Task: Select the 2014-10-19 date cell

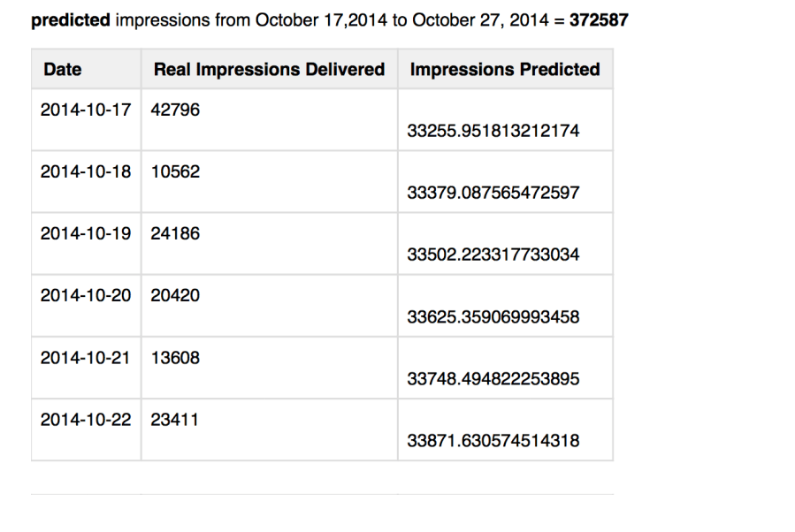Action: click(x=87, y=234)
